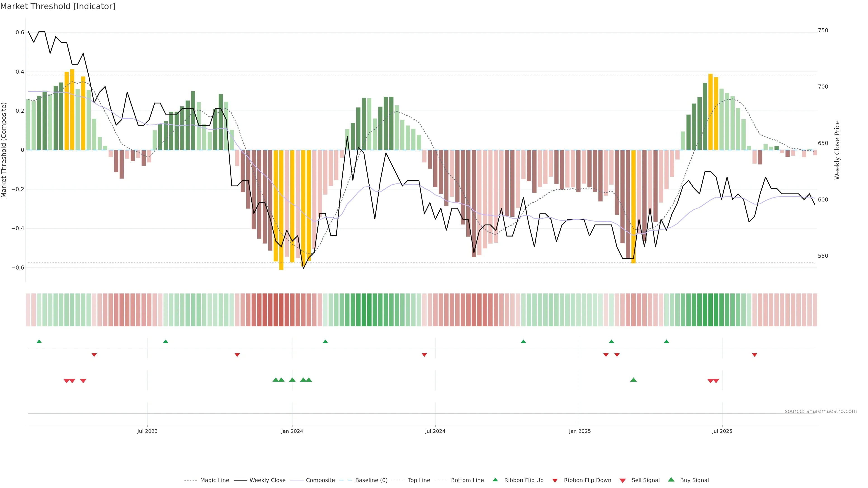Click the last red ribbon flip down marker
868x488 pixels.
(x=755, y=355)
